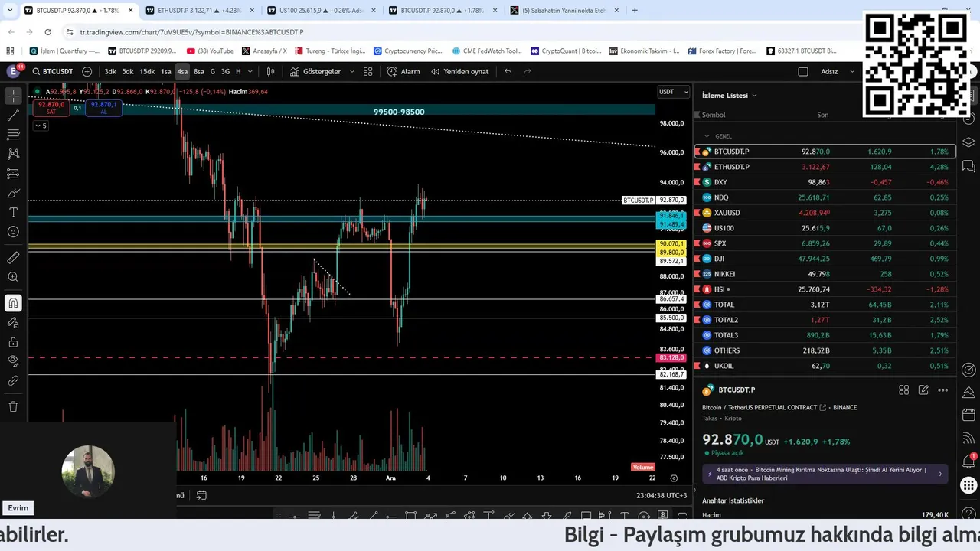Select XAUUSD row in the watchlist

[x=825, y=213]
